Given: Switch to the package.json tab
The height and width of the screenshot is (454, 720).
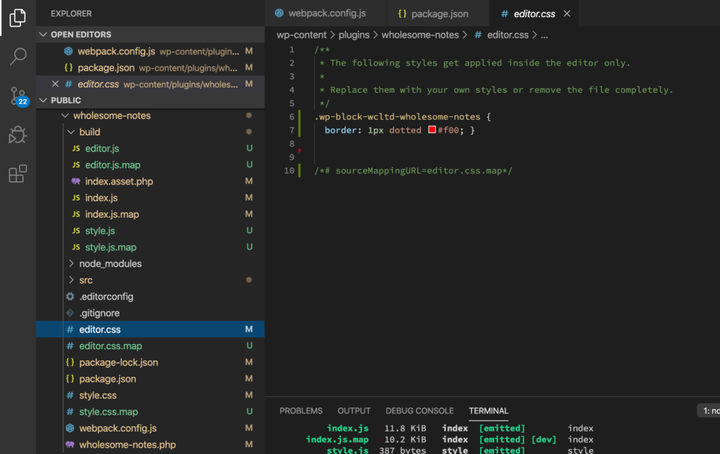Looking at the screenshot, I should coord(439,14).
